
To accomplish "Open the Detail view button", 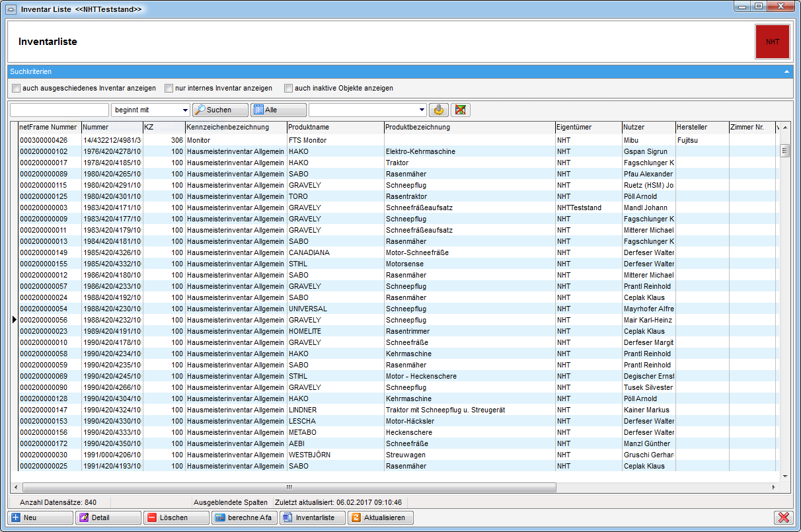I will tap(108, 517).
